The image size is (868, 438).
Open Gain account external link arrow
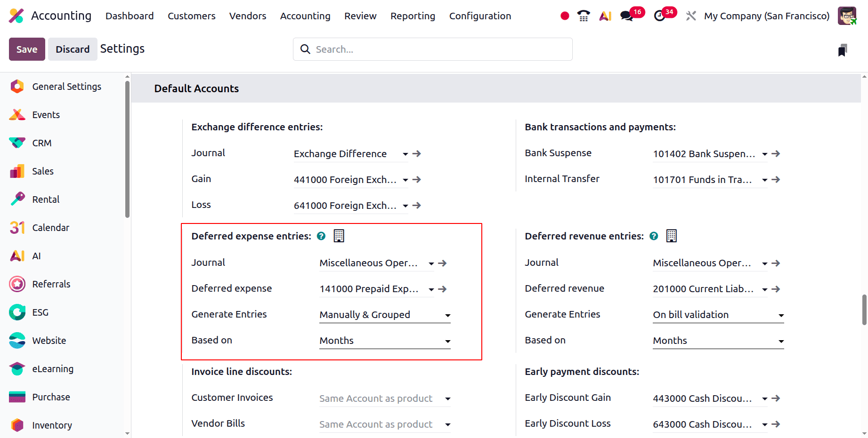417,180
